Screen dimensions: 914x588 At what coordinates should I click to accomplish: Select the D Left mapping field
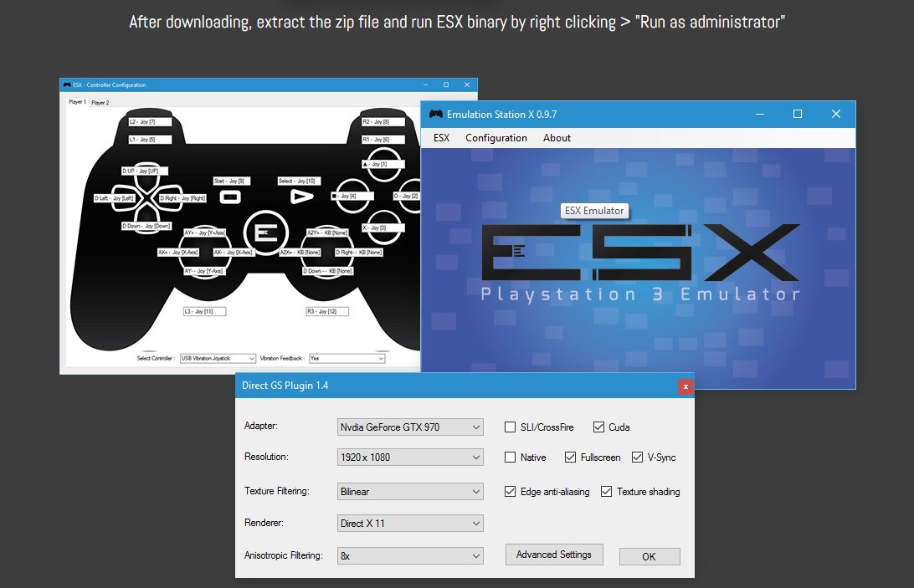click(114, 198)
